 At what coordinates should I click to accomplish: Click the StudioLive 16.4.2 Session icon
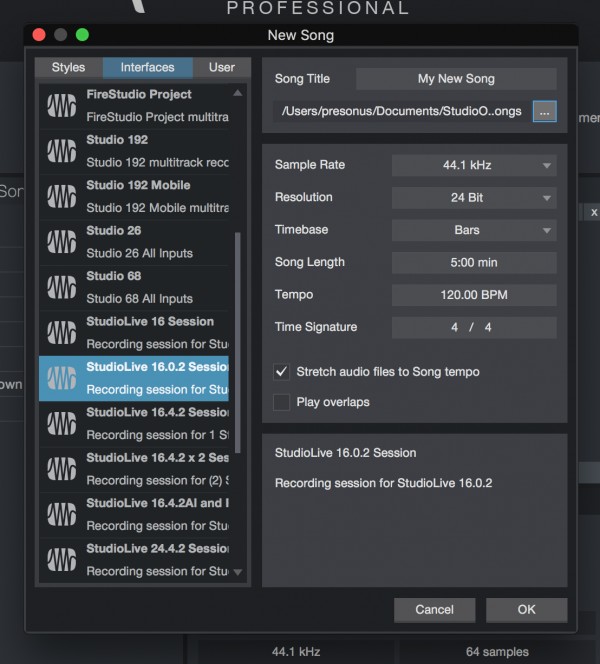(62, 423)
